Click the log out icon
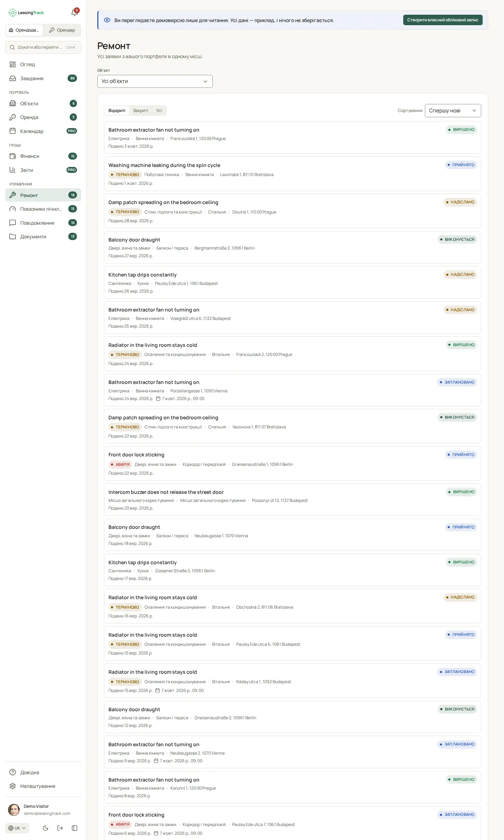Image resolution: width=504 pixels, height=840 pixels. (x=60, y=828)
